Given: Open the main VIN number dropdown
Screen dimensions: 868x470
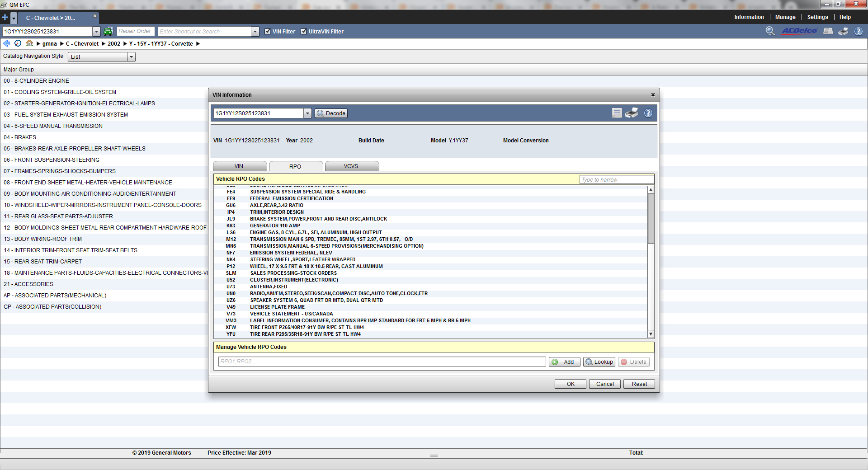Looking at the screenshot, I should (96, 31).
